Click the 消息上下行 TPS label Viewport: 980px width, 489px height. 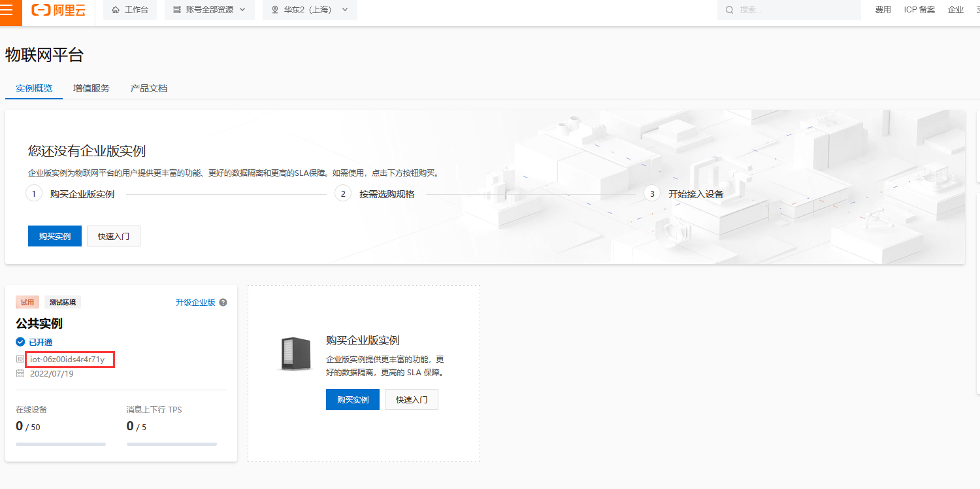tap(154, 410)
